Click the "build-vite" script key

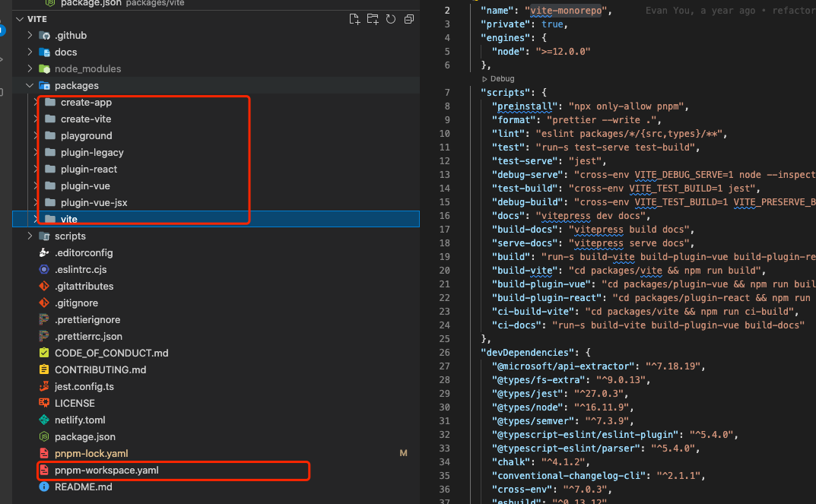525,271
